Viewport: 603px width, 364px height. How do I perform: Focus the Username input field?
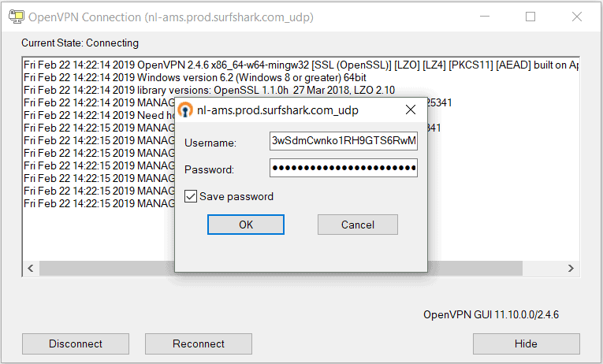click(344, 141)
